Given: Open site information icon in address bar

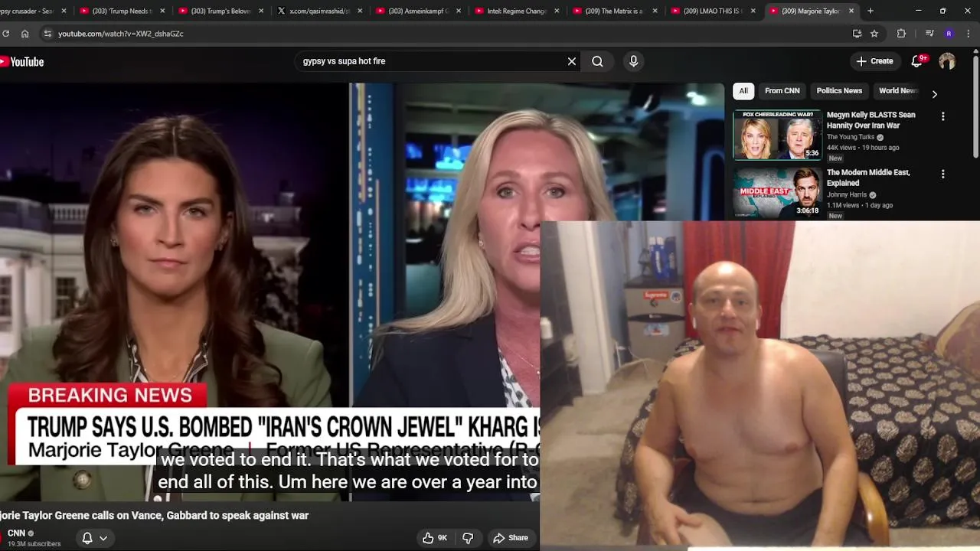Looking at the screenshot, I should click(47, 34).
